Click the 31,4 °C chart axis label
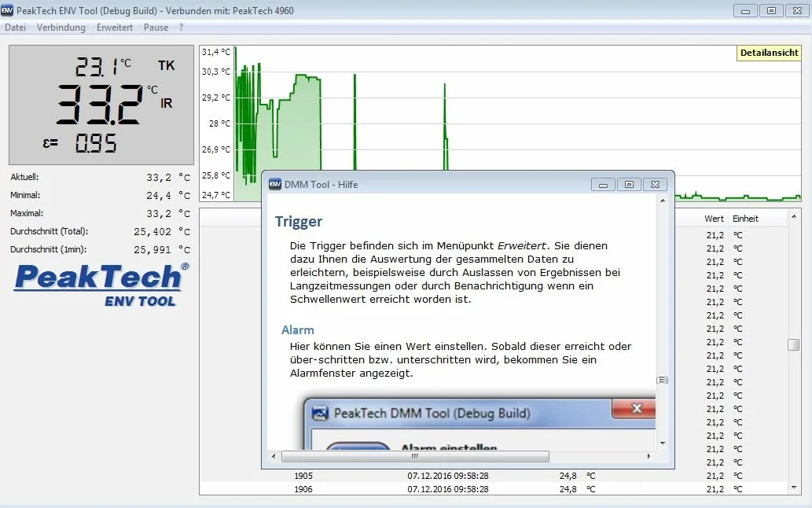This screenshot has height=508, width=812. pyautogui.click(x=216, y=52)
